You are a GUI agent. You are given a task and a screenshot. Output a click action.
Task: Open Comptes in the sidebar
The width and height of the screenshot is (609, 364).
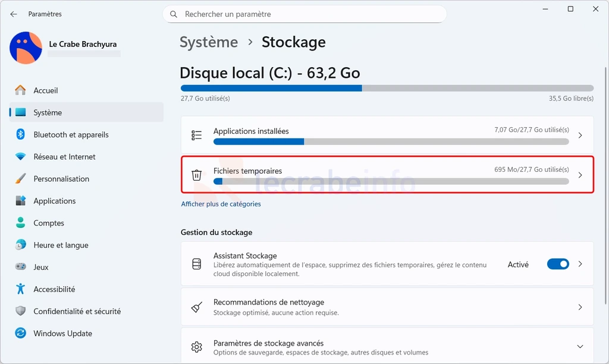click(x=86, y=222)
